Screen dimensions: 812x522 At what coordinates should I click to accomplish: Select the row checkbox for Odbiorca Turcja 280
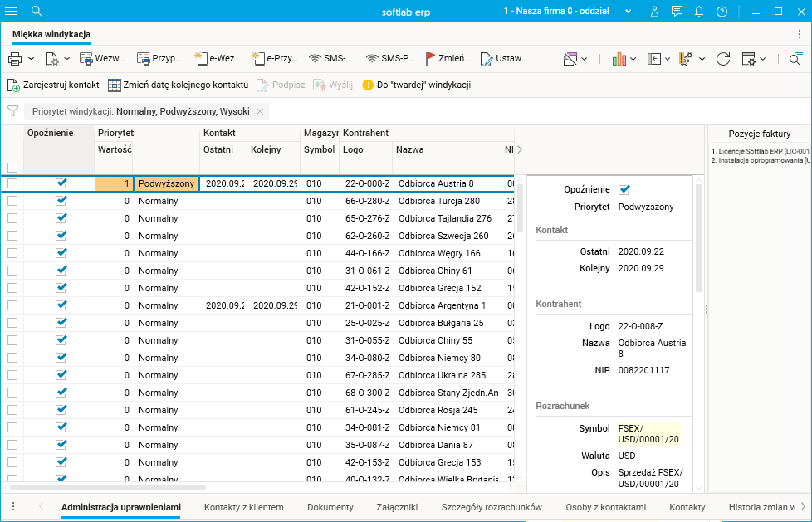(x=12, y=201)
